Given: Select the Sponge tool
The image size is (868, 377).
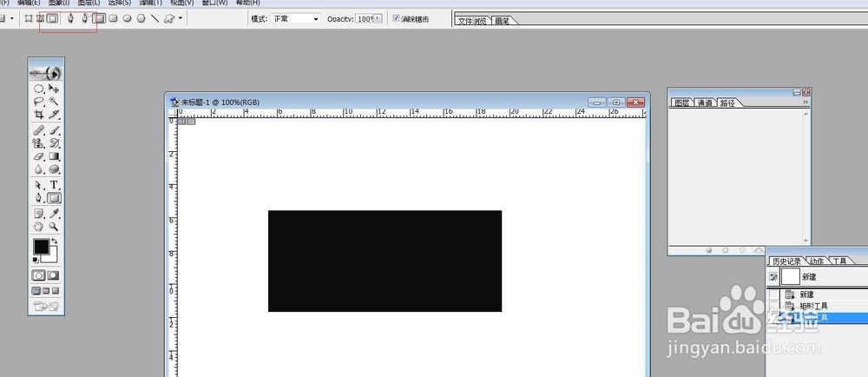Looking at the screenshot, I should pyautogui.click(x=54, y=169).
